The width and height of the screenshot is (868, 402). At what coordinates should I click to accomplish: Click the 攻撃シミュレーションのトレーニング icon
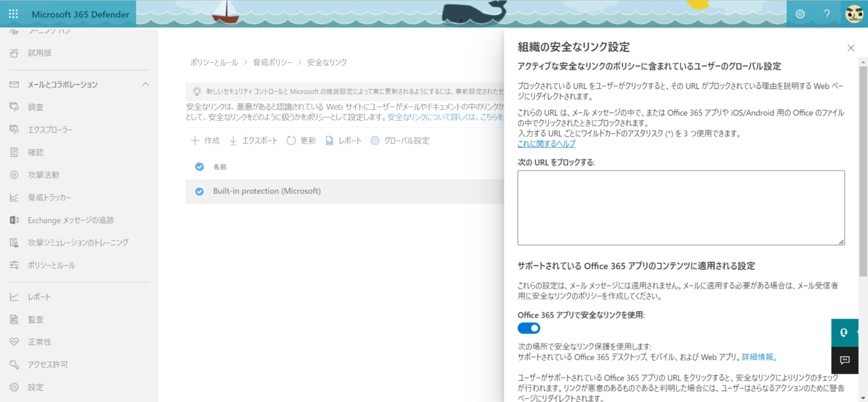pyautogui.click(x=14, y=242)
